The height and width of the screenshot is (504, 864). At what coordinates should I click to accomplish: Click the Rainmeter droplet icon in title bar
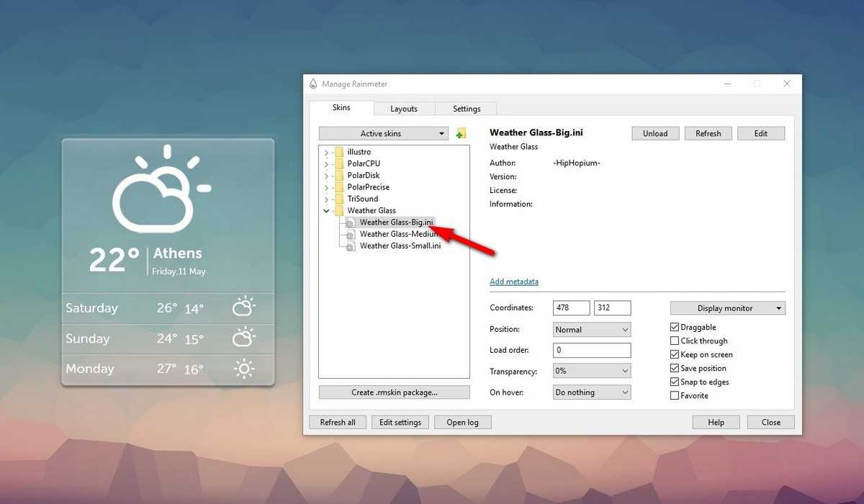point(313,84)
